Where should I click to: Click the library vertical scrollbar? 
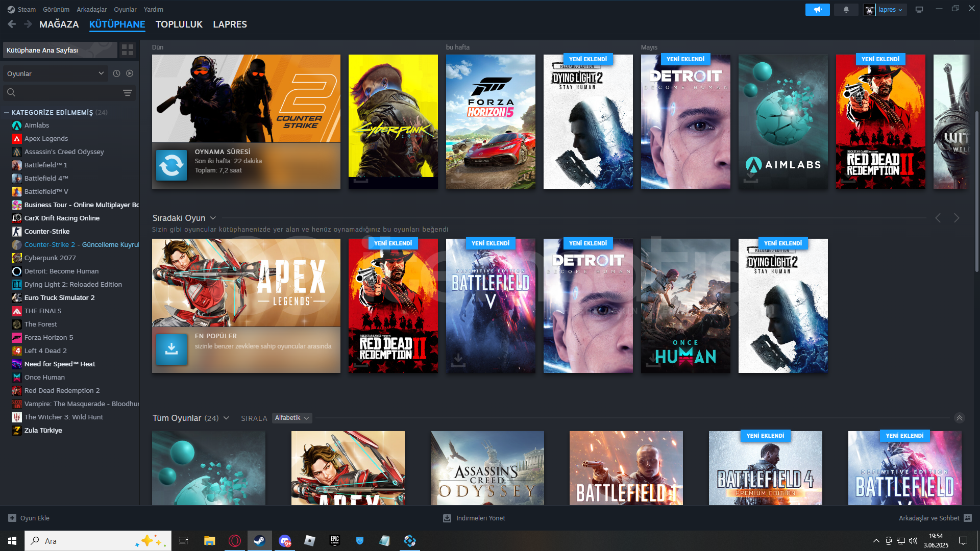point(976,192)
